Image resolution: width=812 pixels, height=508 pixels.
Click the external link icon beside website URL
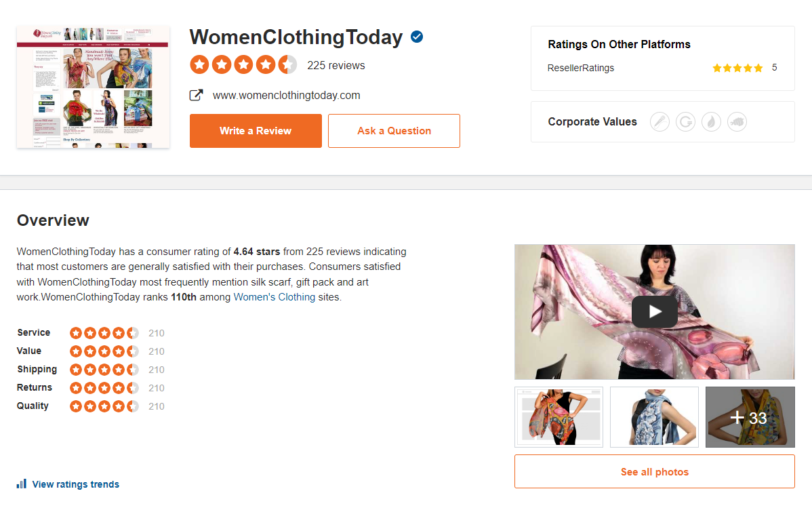(x=196, y=96)
